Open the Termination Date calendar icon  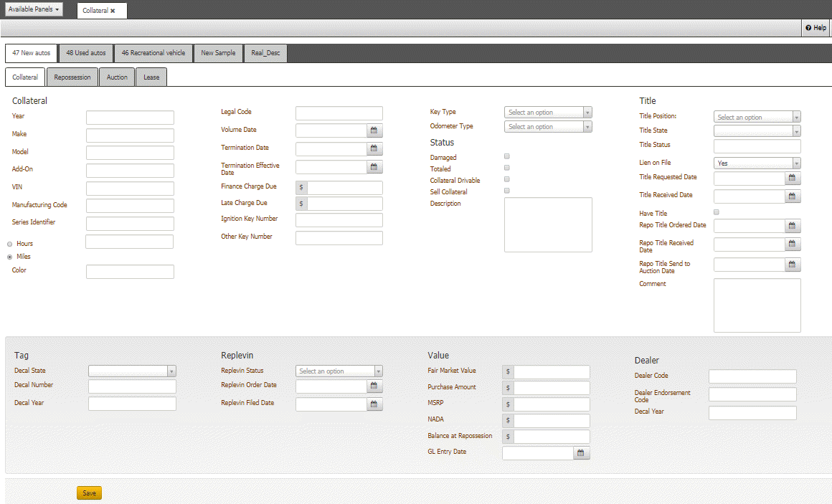click(x=374, y=148)
